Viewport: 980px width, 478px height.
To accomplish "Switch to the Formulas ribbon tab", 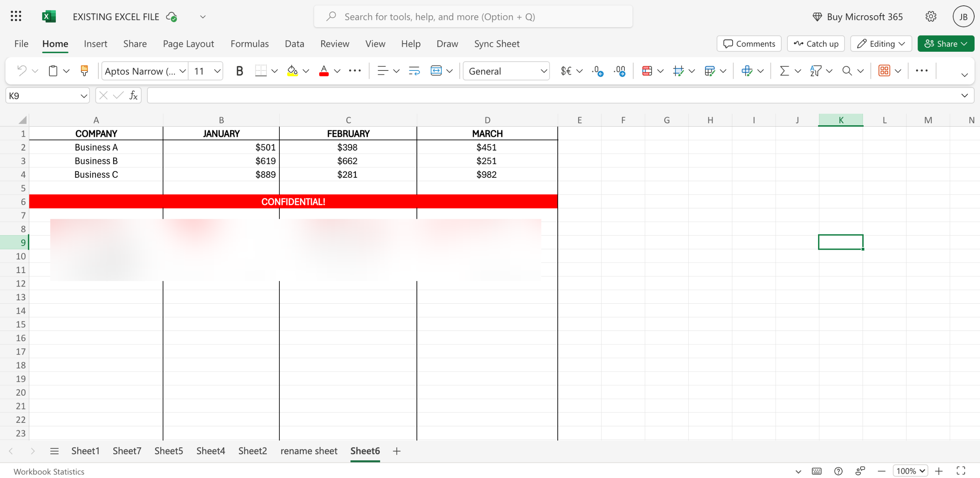I will 250,44.
